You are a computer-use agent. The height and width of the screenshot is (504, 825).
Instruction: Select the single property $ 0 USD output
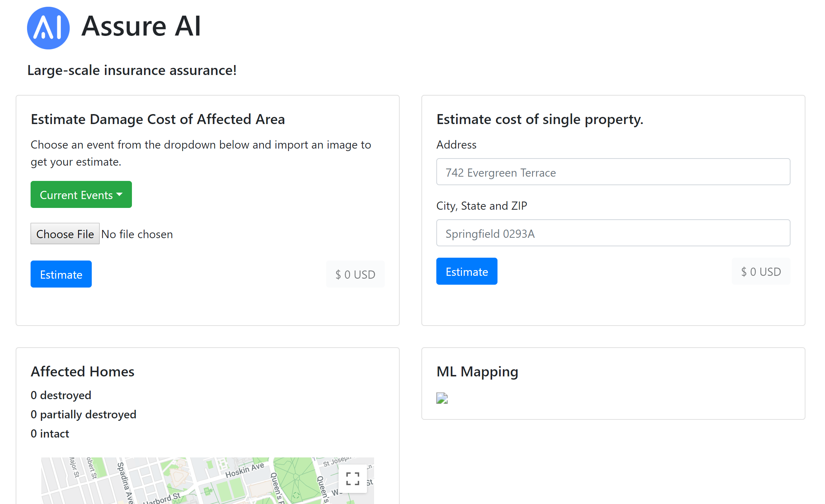click(x=761, y=272)
